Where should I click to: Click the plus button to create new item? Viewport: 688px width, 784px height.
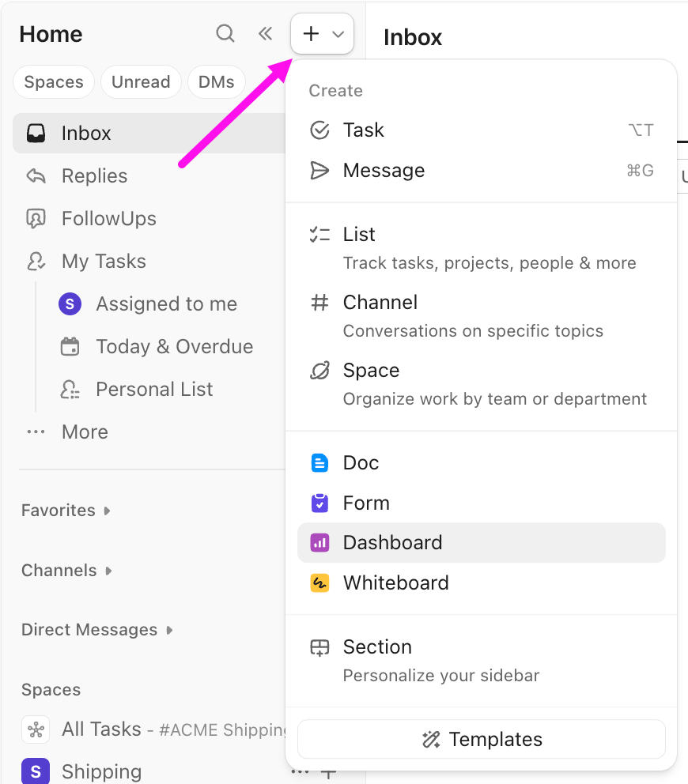pyautogui.click(x=310, y=33)
